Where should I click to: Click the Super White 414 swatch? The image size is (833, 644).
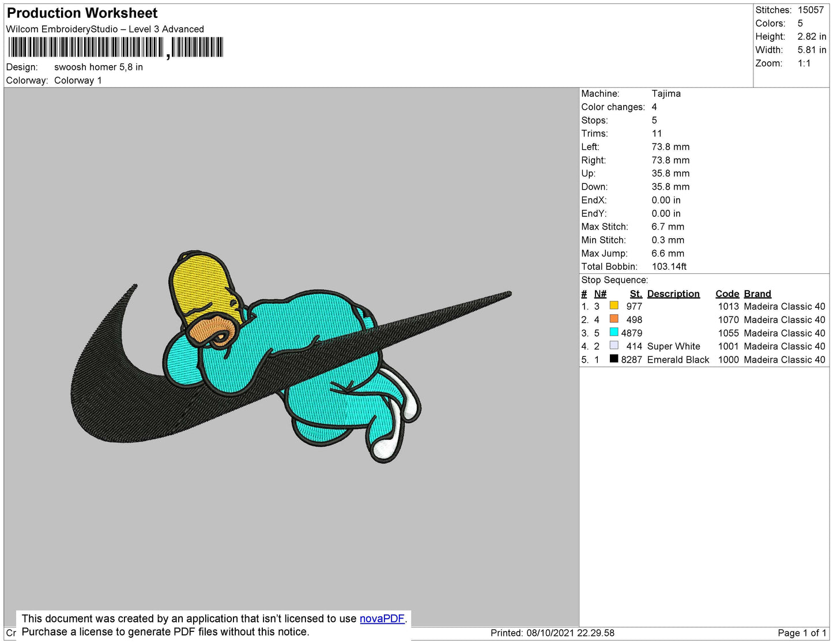(614, 345)
